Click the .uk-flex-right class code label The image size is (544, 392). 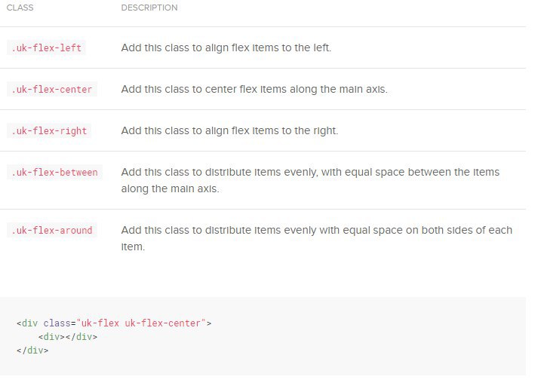click(x=49, y=131)
